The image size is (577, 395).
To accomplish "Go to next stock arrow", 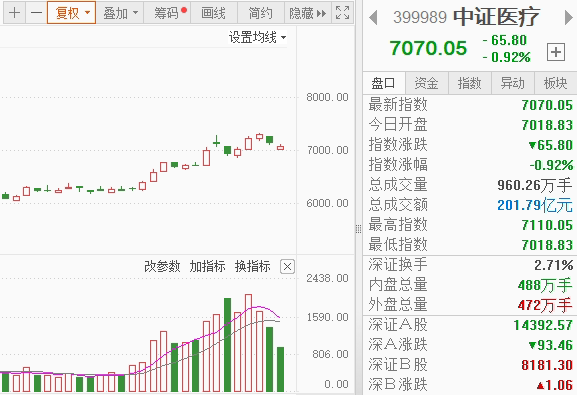I will [x=569, y=18].
